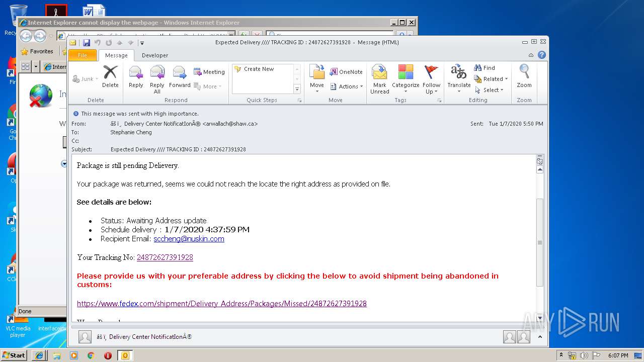Open the fedex.com shipment address link
The width and height of the screenshot is (644, 362).
pos(222,304)
